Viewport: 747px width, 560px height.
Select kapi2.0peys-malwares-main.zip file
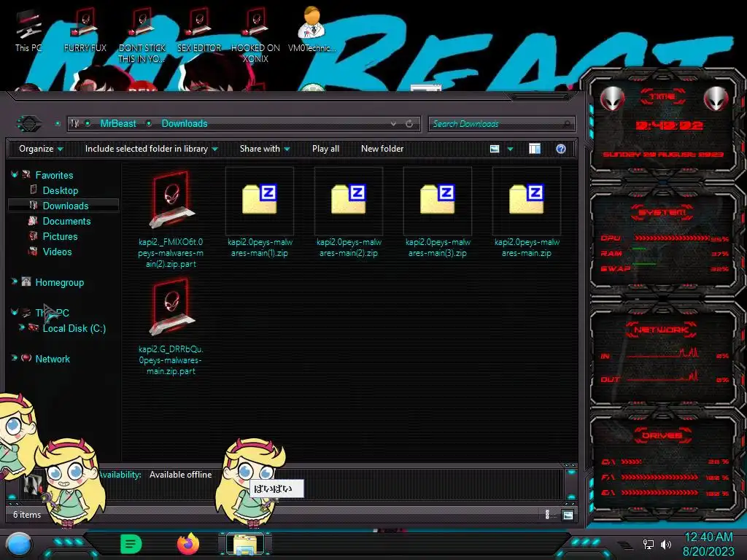coord(527,214)
